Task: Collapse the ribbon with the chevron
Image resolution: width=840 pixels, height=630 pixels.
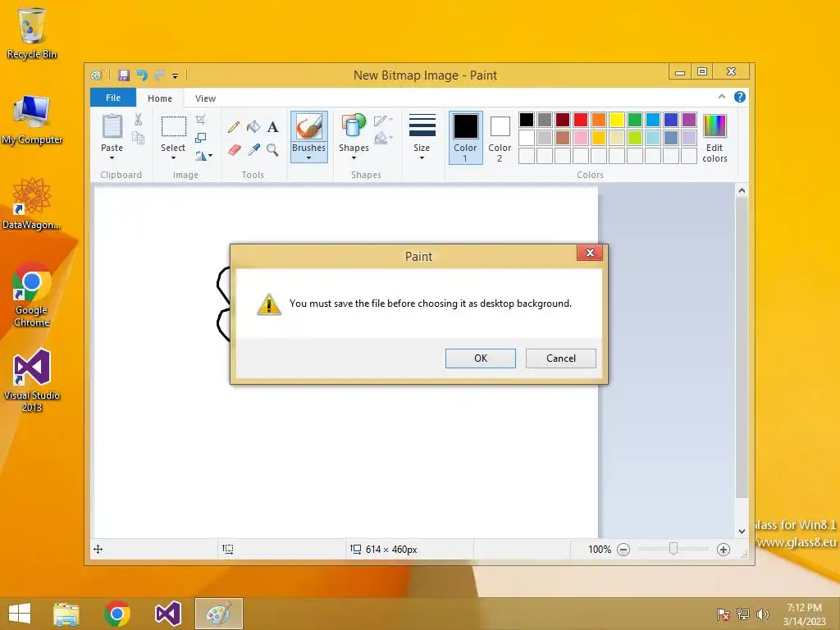Action: (x=722, y=97)
